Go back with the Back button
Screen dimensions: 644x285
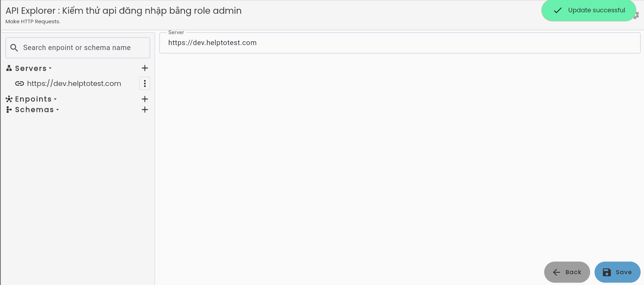[567, 272]
